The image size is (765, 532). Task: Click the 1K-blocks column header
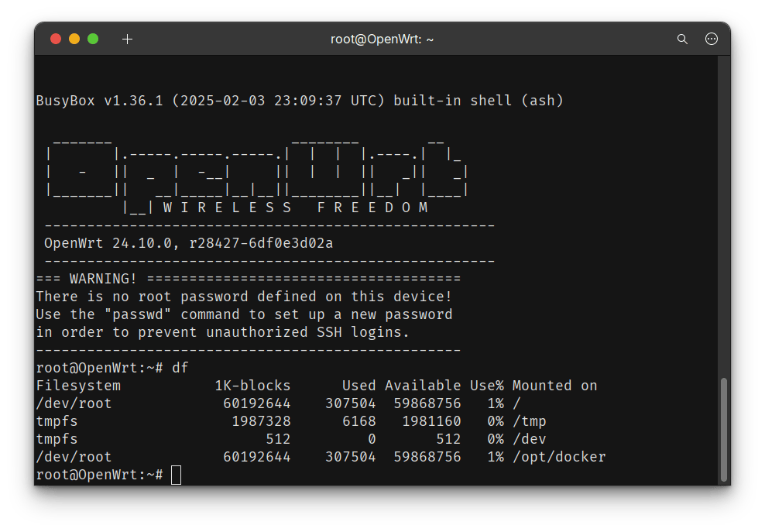(252, 386)
